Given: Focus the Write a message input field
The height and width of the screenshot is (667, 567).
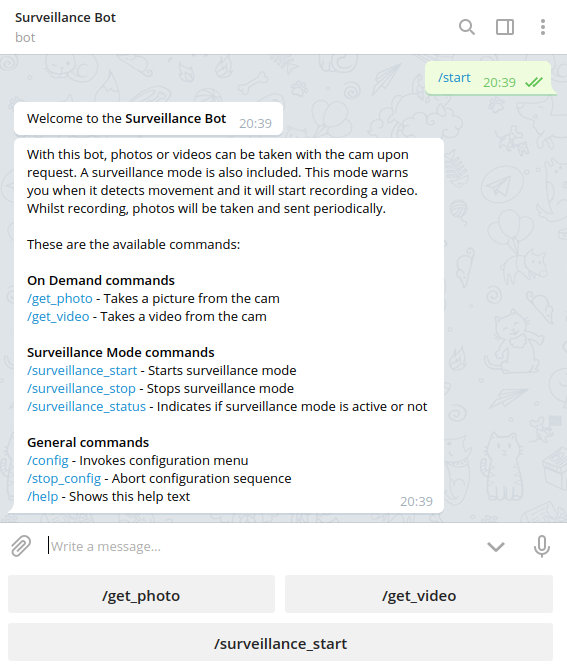Looking at the screenshot, I should point(262,546).
